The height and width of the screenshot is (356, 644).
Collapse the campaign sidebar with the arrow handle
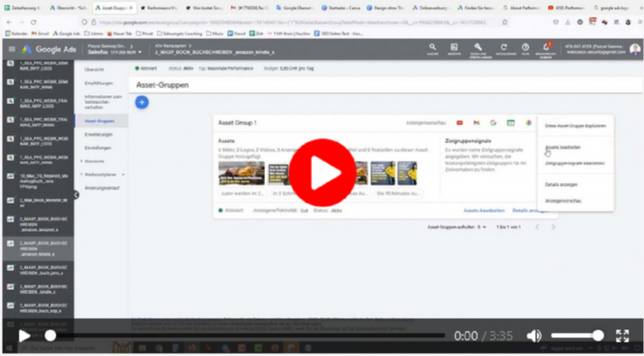(x=76, y=195)
